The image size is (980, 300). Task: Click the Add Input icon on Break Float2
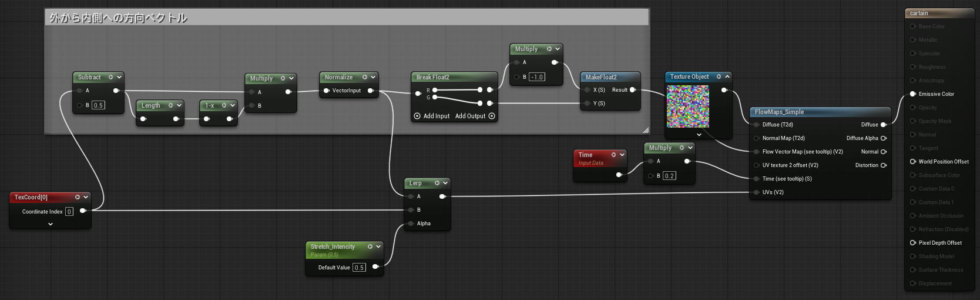click(x=417, y=116)
